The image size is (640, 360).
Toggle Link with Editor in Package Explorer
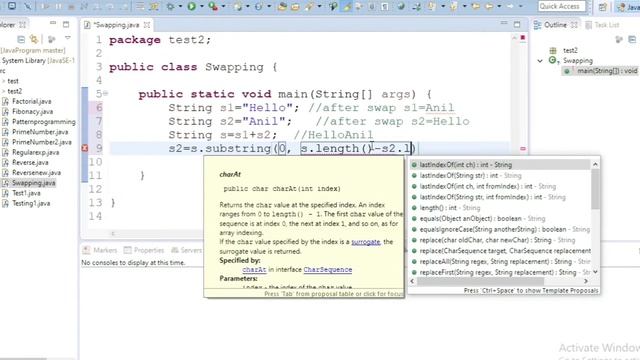tap(34, 39)
